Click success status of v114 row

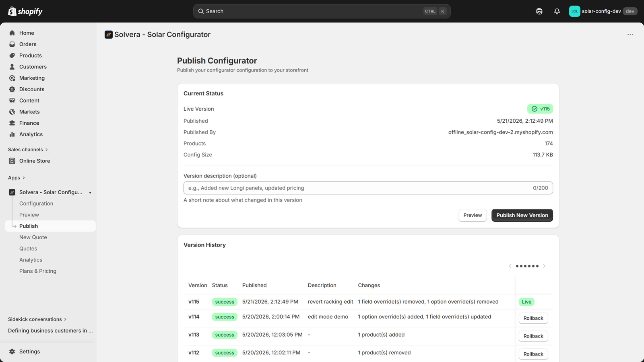click(225, 317)
